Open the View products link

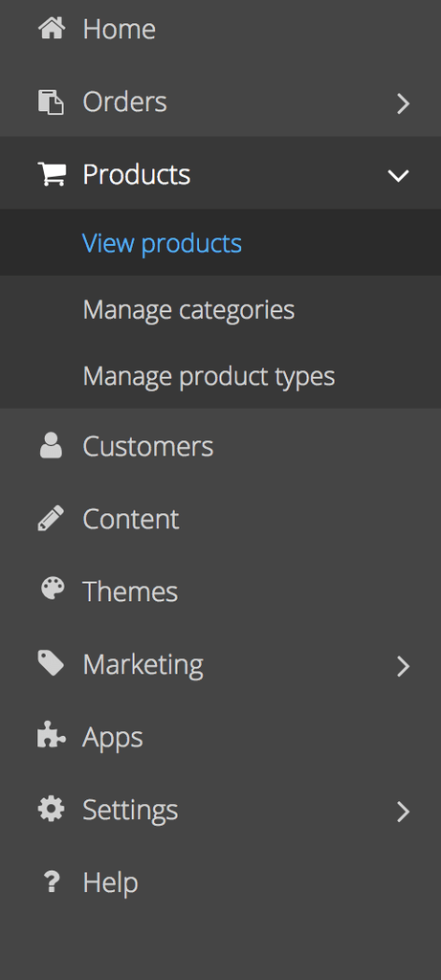click(162, 242)
